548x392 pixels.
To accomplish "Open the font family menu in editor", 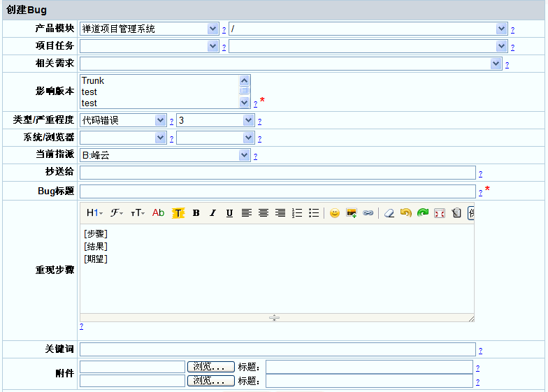I will point(116,212).
